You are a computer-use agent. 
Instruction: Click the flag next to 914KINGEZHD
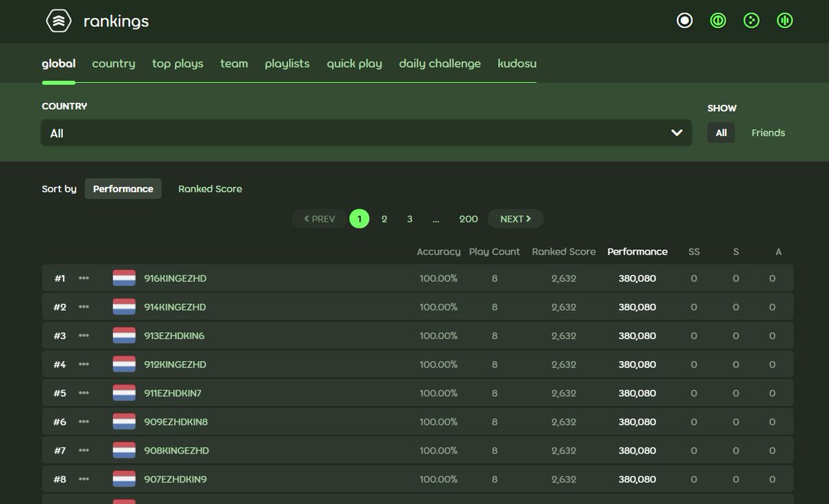[124, 307]
